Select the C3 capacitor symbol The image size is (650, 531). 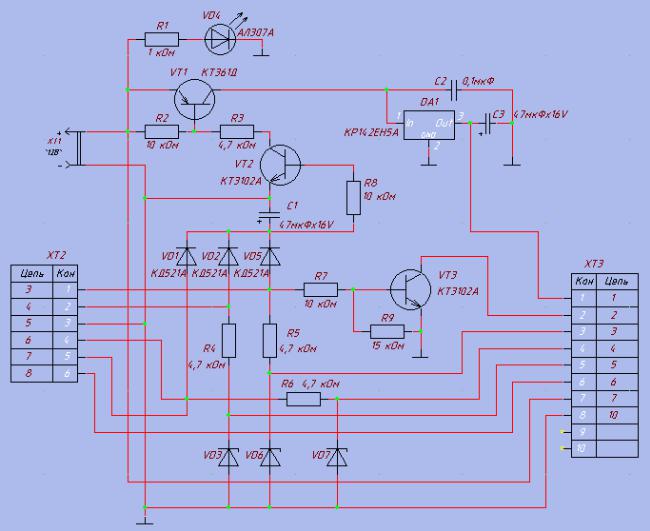pos(488,123)
